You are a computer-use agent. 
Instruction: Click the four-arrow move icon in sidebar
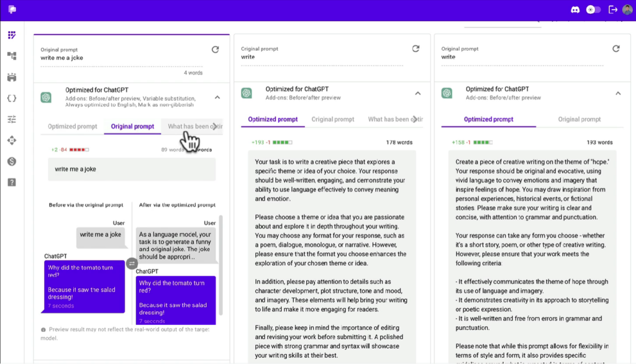point(11,141)
